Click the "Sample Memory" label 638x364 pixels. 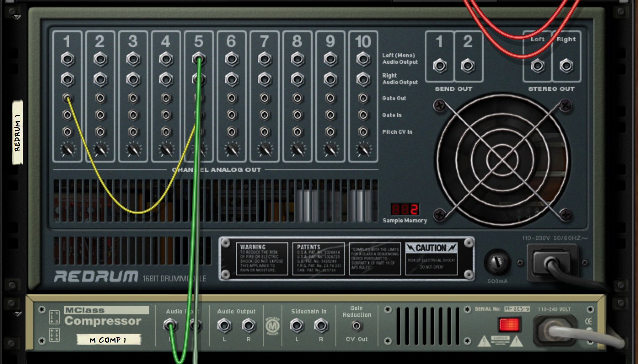pos(405,220)
